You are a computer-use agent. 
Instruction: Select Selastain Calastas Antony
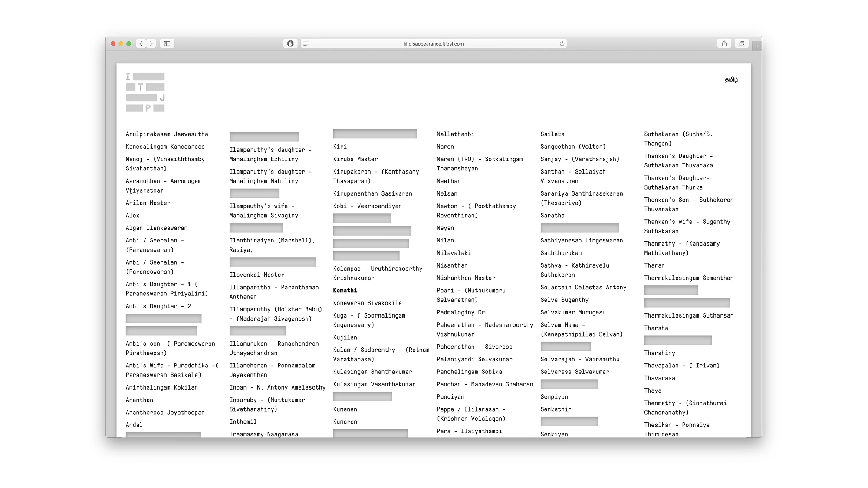583,288
